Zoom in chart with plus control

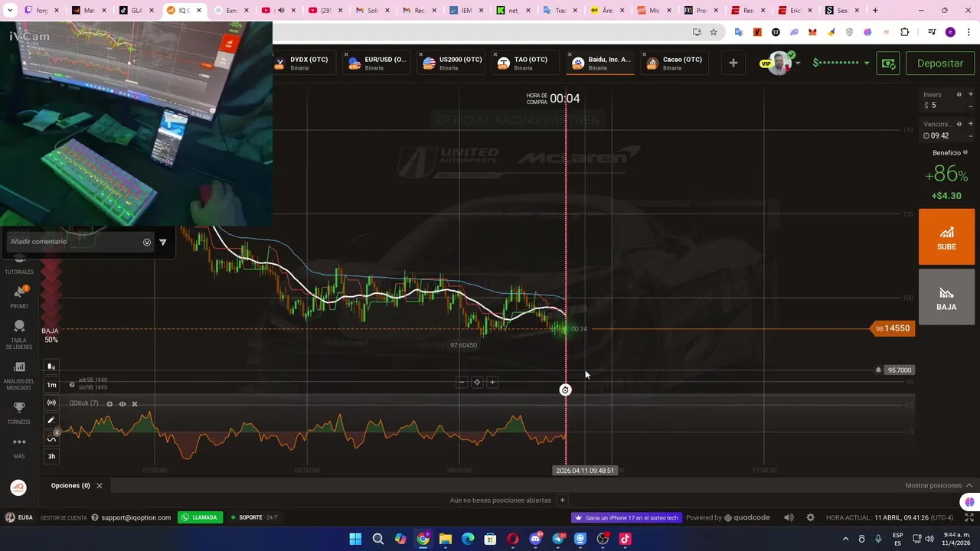492,382
